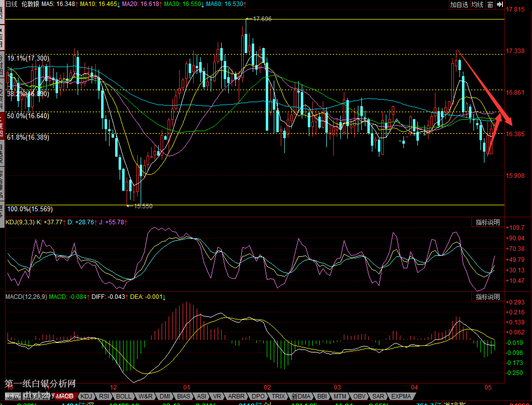This screenshot has width=532, height=405.
Task: Click the 日线 period label
Action: [x=11, y=4]
